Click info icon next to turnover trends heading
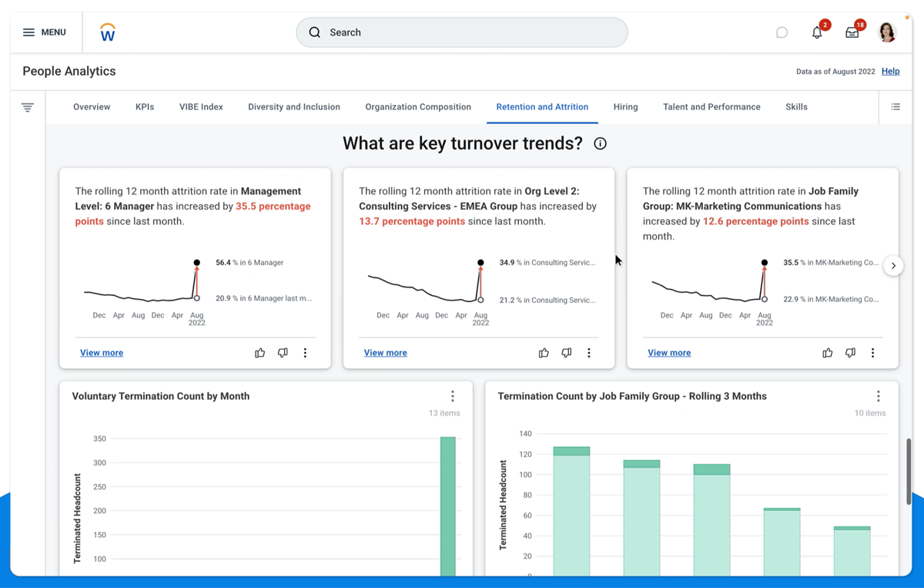 (x=601, y=143)
